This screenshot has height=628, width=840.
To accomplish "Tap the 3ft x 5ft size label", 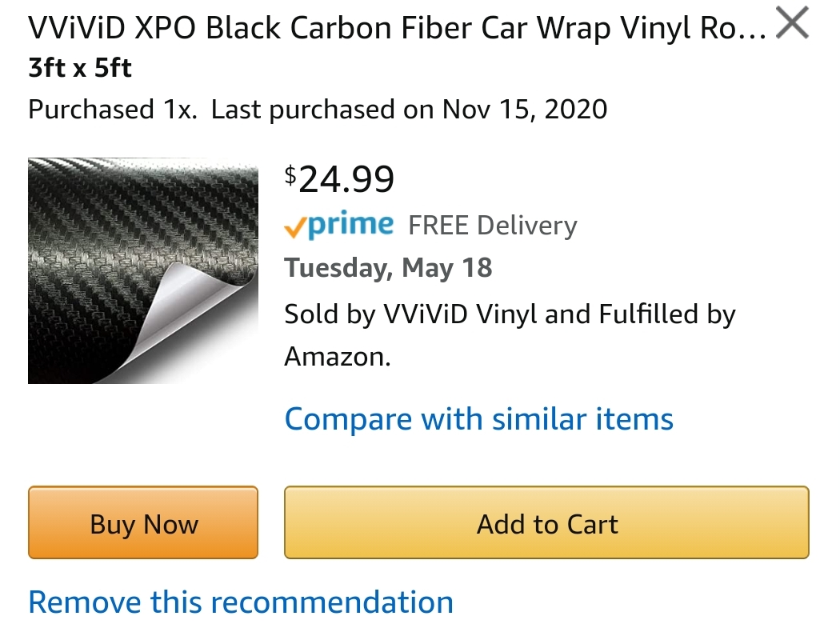I will 80,68.
